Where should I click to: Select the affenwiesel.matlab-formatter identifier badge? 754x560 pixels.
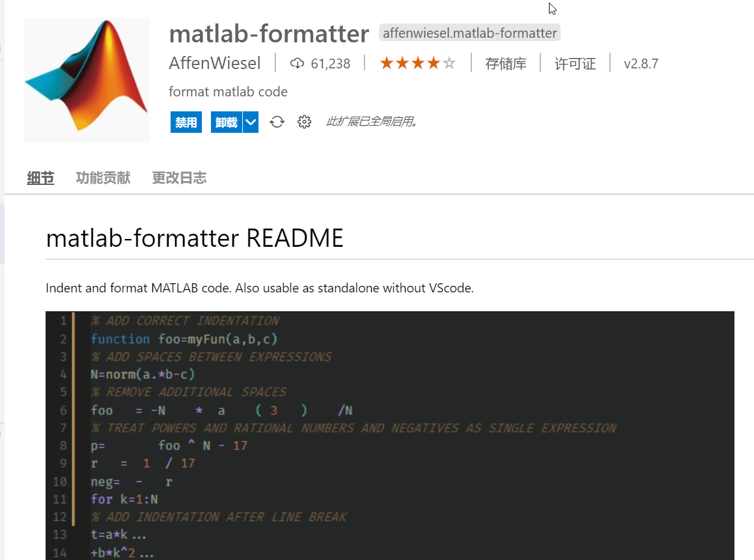[x=469, y=33]
